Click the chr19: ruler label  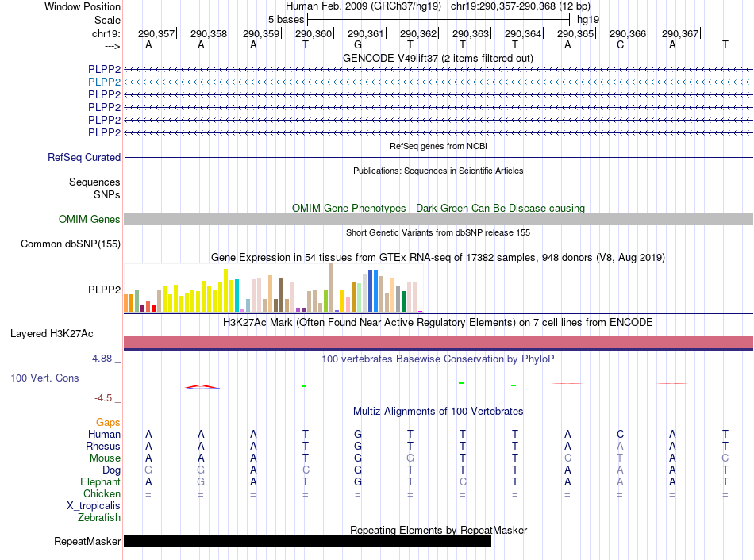106,33
